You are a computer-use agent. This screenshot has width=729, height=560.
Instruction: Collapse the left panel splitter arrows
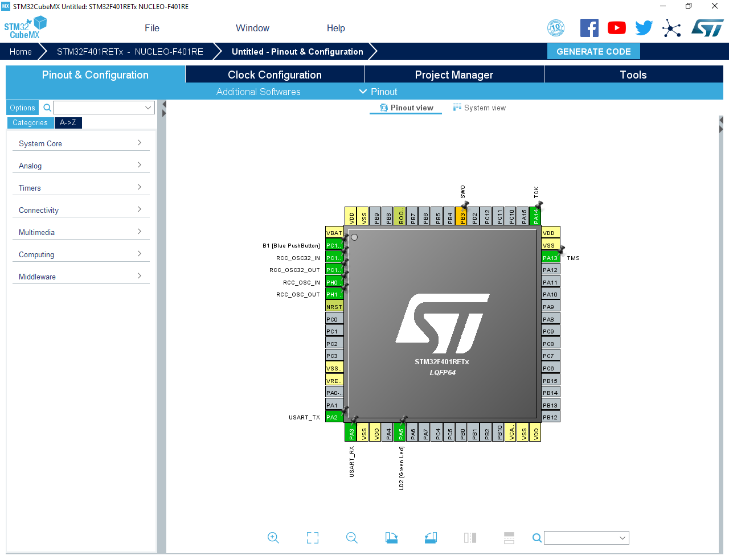pos(164,109)
